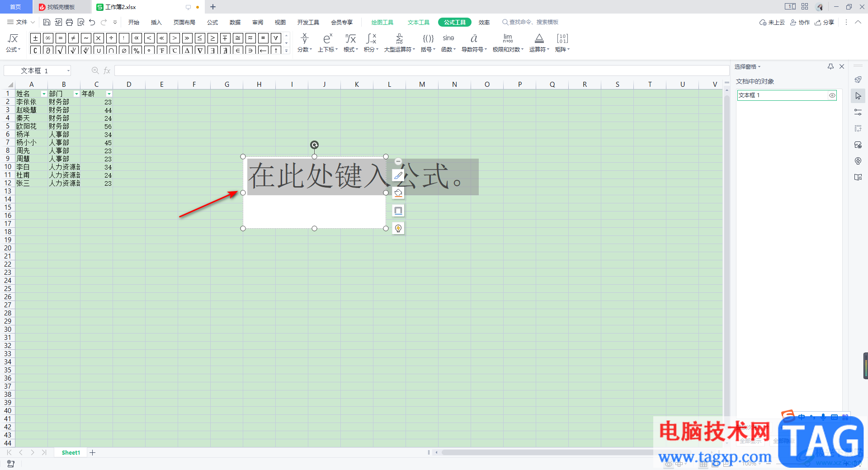Open the 上下标 script dropdown
The height and width of the screenshot is (470, 868).
[x=328, y=43]
